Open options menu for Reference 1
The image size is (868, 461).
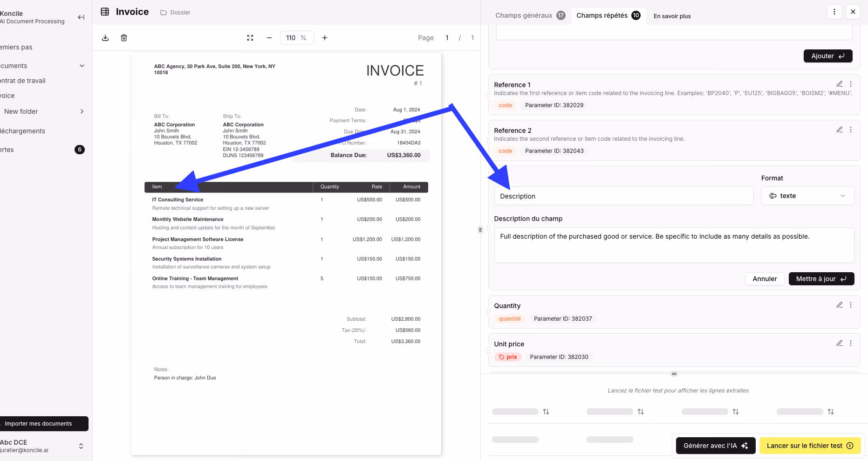click(x=851, y=84)
